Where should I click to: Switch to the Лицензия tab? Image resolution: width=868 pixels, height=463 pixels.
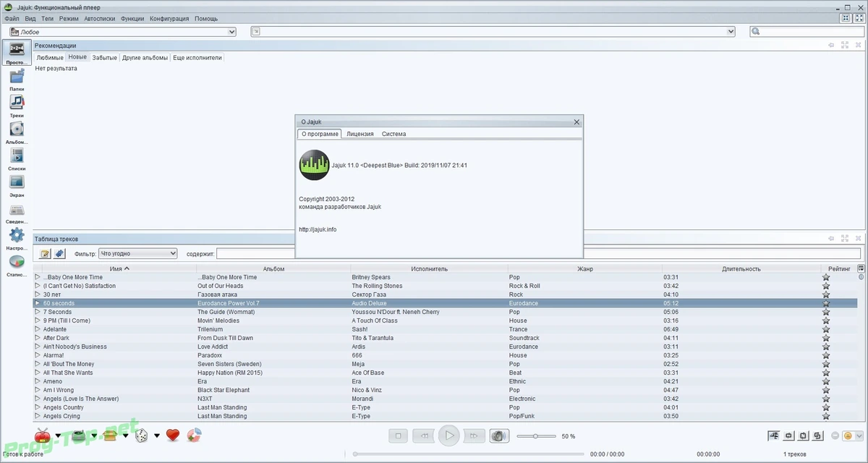360,134
